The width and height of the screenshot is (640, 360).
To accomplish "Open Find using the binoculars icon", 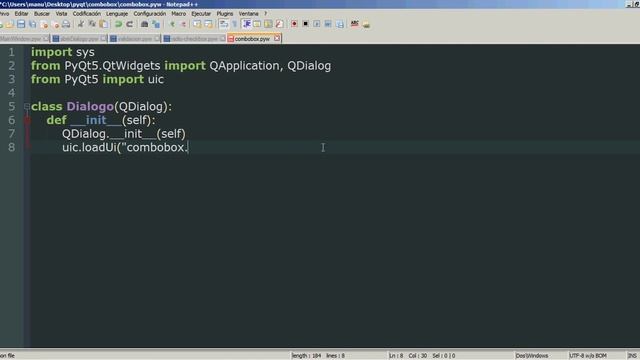I will [x=144, y=24].
